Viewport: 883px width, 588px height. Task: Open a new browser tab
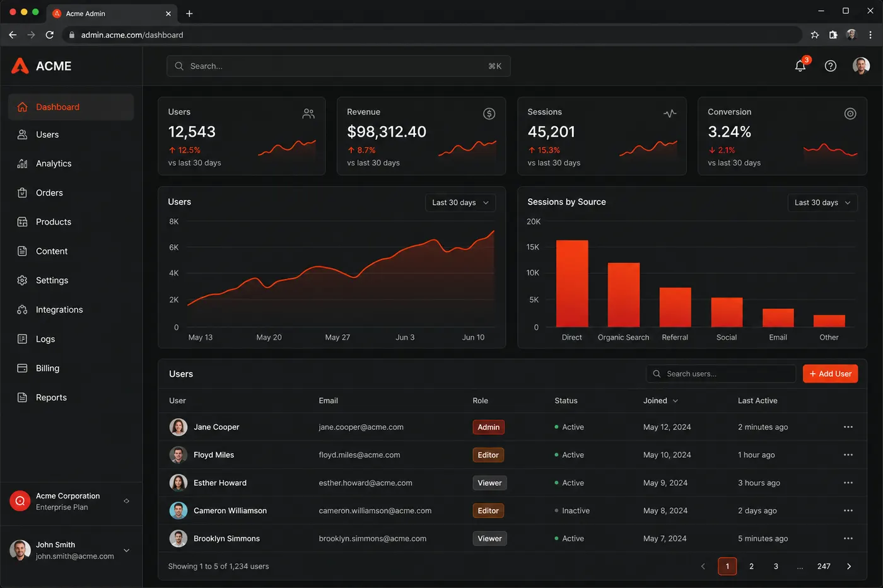coord(189,13)
